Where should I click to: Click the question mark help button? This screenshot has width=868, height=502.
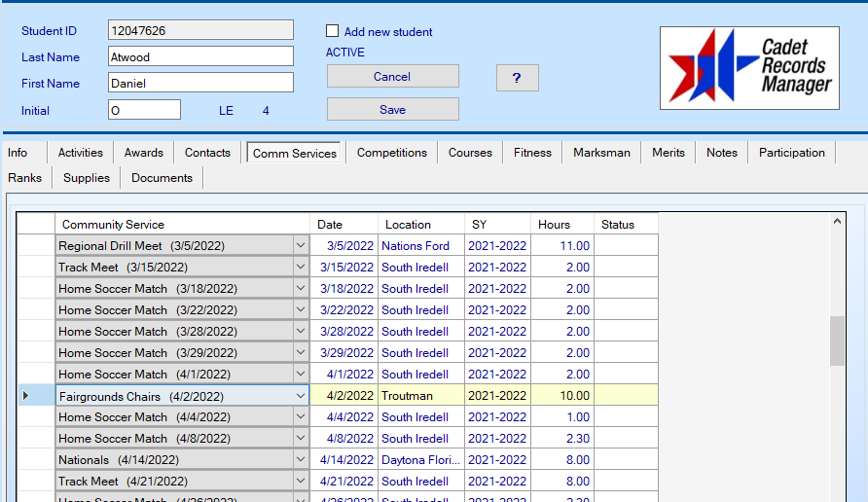[517, 78]
